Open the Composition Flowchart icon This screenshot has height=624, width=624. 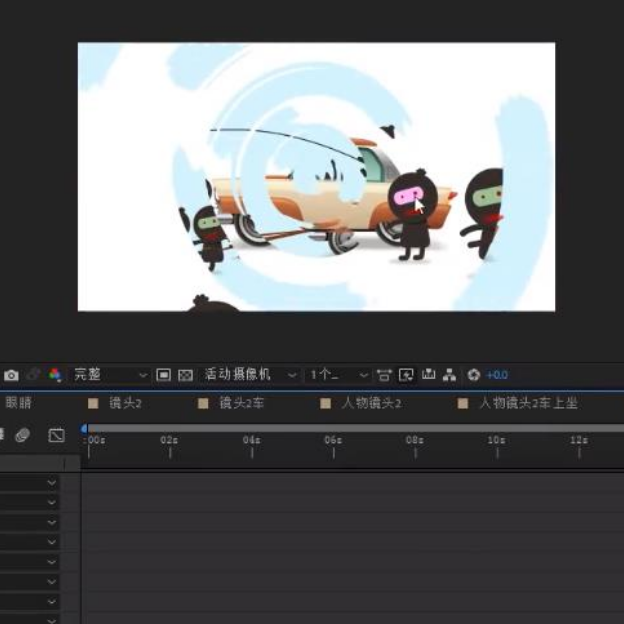click(450, 375)
